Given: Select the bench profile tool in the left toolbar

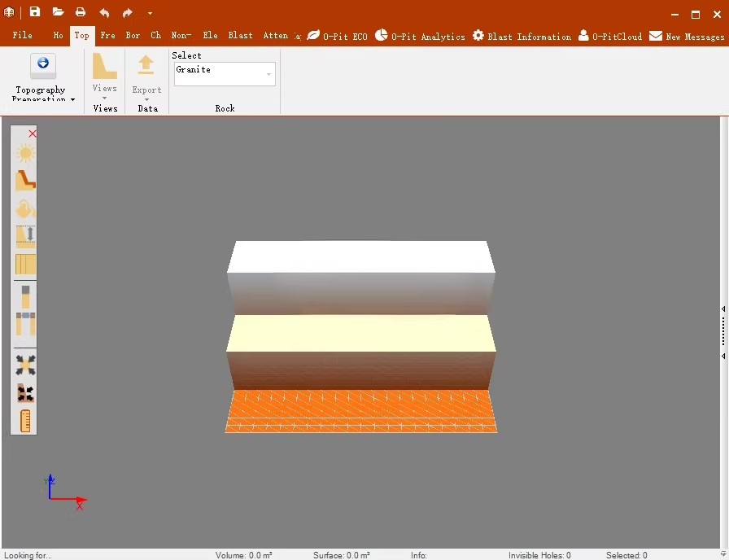Looking at the screenshot, I should [25, 181].
